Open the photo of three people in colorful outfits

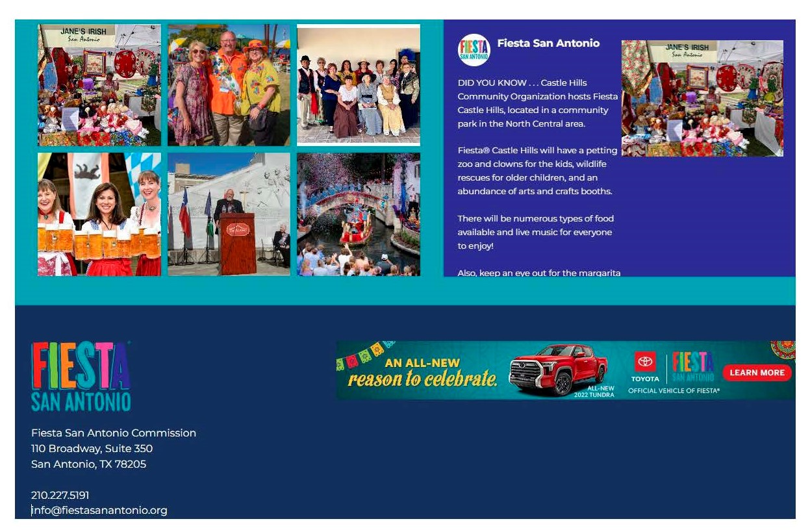tap(229, 85)
